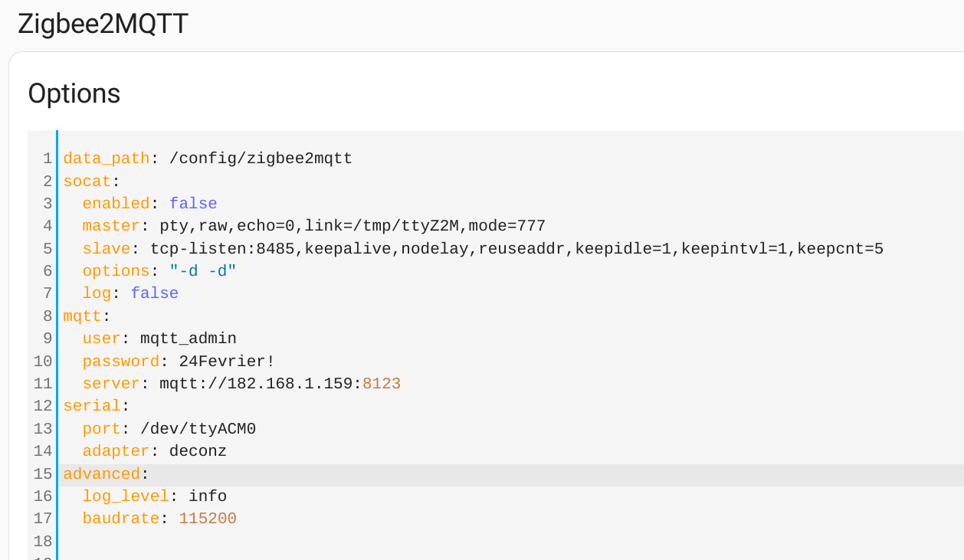This screenshot has height=560, width=964.
Task: Click the advanced key on line 15
Action: 101,474
